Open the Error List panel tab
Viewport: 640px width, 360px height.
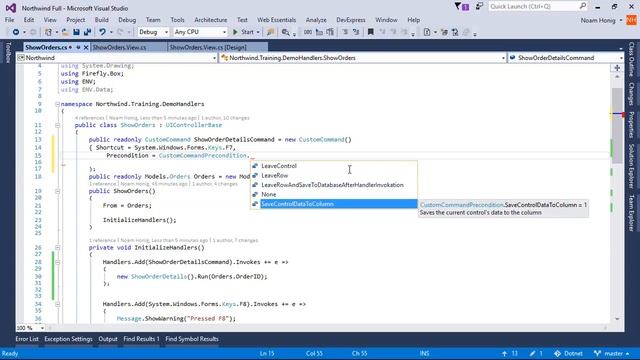(x=27, y=339)
